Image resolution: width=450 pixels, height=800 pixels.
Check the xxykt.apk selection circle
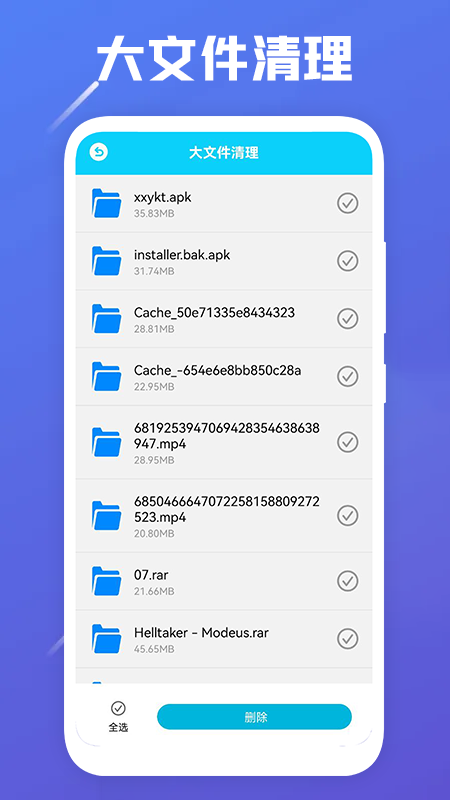(347, 203)
